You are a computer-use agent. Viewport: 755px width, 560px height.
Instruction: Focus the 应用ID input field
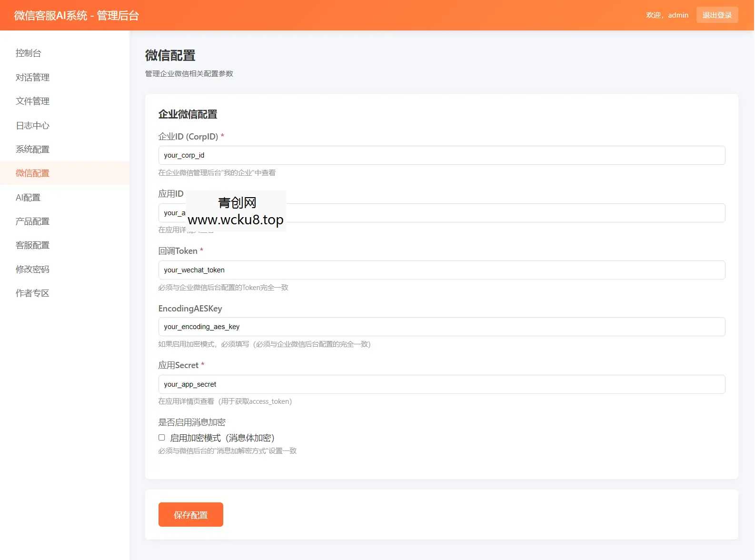point(441,213)
